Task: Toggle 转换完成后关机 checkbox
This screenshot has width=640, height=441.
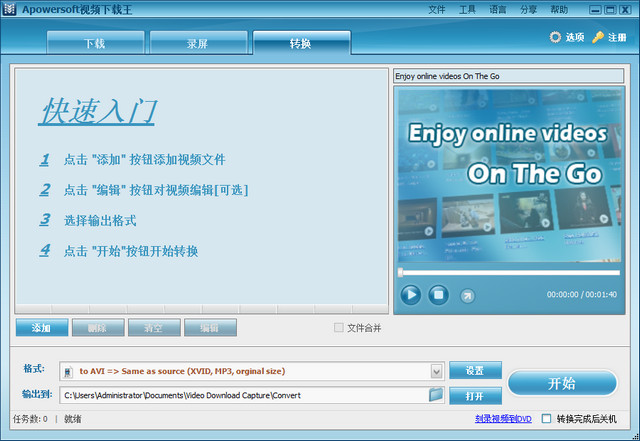Action: point(546,419)
